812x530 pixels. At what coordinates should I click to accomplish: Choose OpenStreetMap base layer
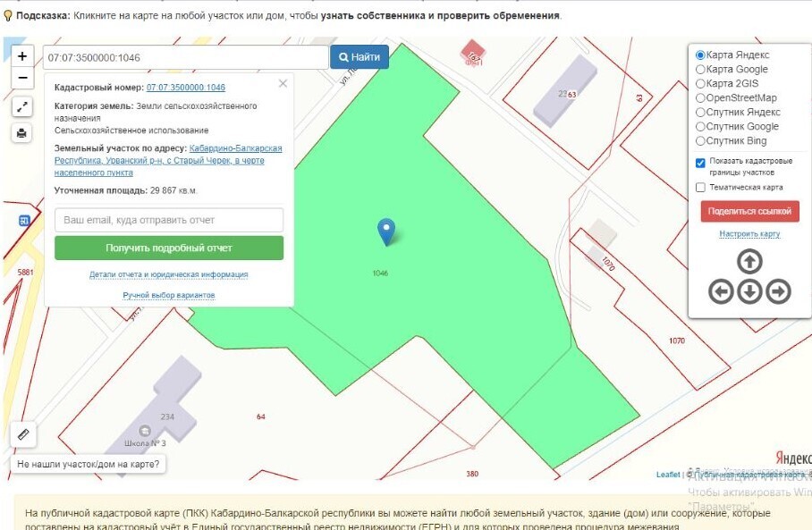(700, 98)
